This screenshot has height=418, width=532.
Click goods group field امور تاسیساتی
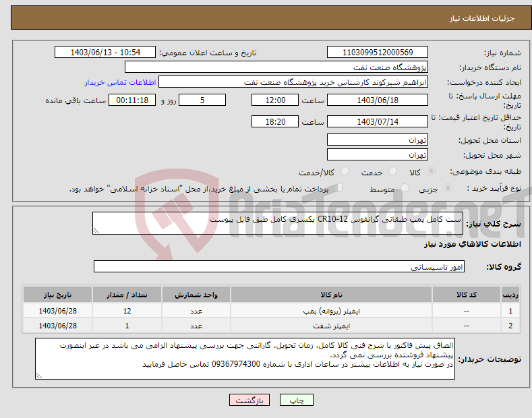(279, 267)
